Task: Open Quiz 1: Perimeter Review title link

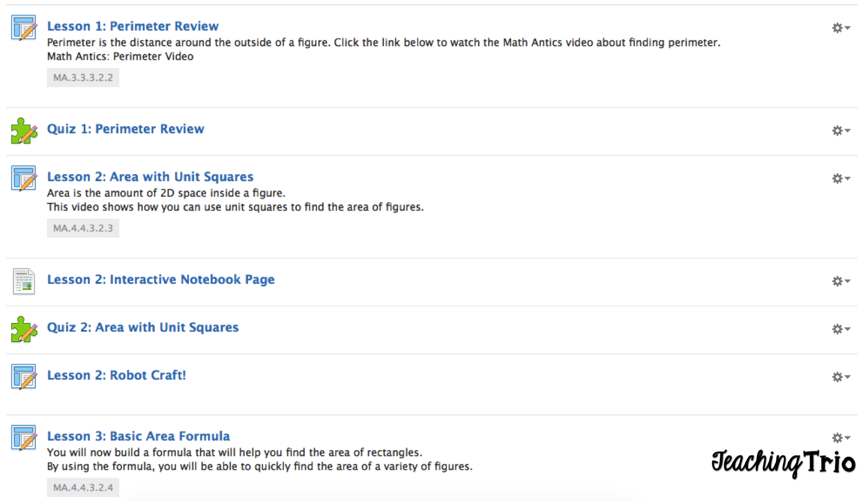Action: tap(126, 129)
